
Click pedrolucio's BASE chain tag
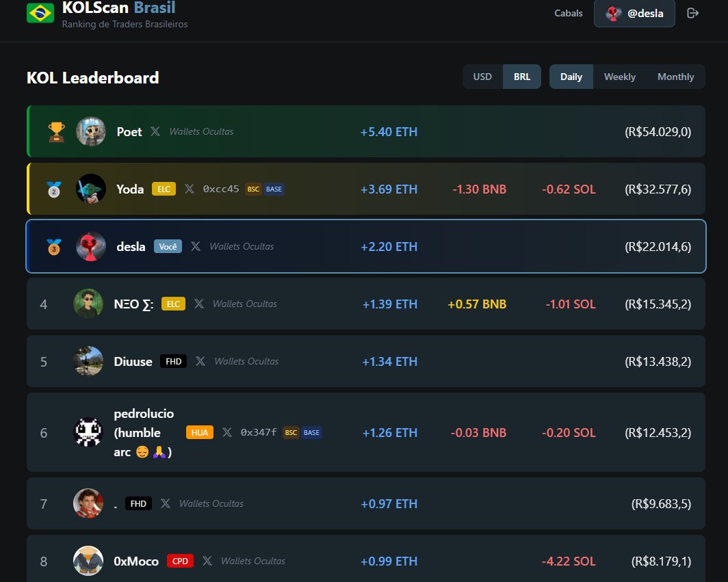click(x=311, y=432)
